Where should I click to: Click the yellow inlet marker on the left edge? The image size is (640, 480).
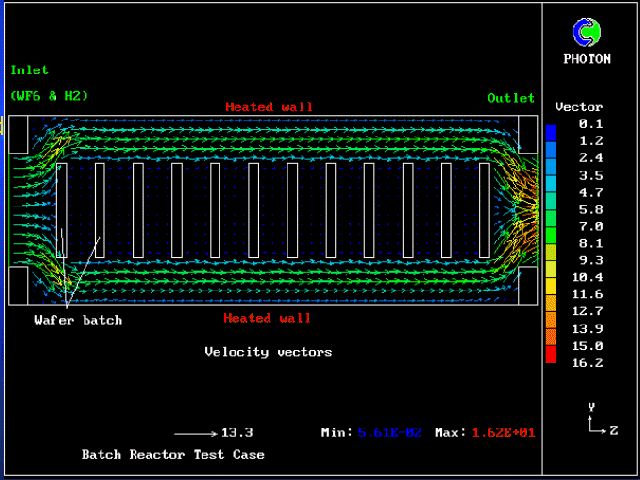coord(4,127)
